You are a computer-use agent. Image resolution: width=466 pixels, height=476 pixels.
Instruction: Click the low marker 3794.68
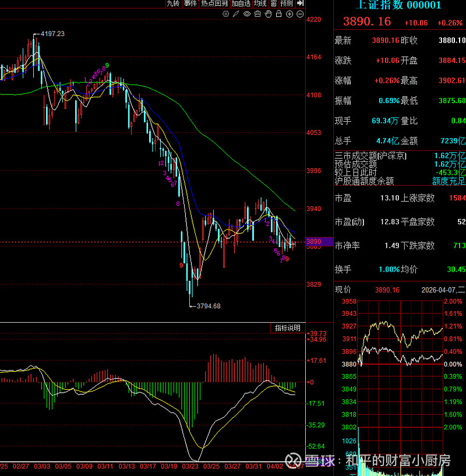[x=209, y=306]
